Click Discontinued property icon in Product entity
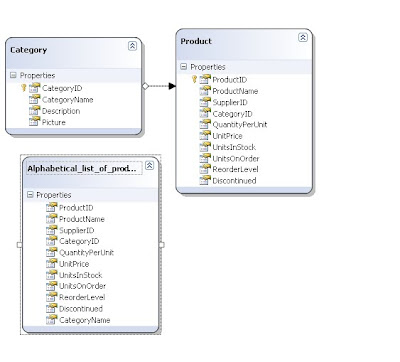This screenshot has width=400, height=362. coord(205,180)
